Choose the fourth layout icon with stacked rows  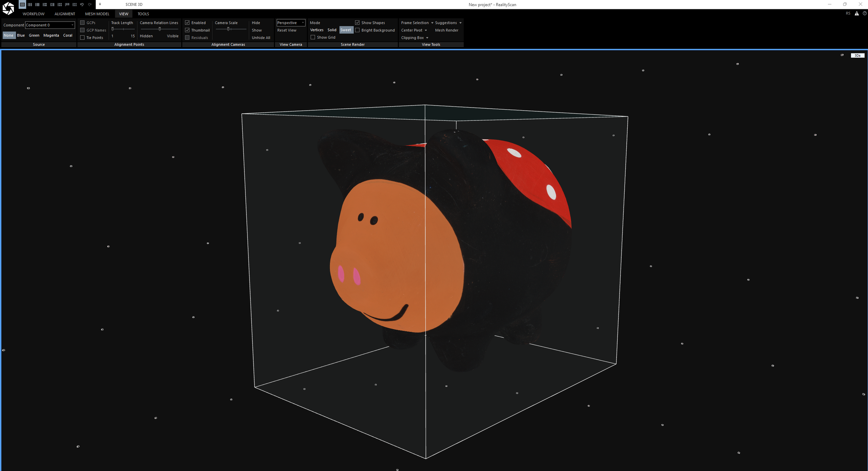(x=45, y=5)
